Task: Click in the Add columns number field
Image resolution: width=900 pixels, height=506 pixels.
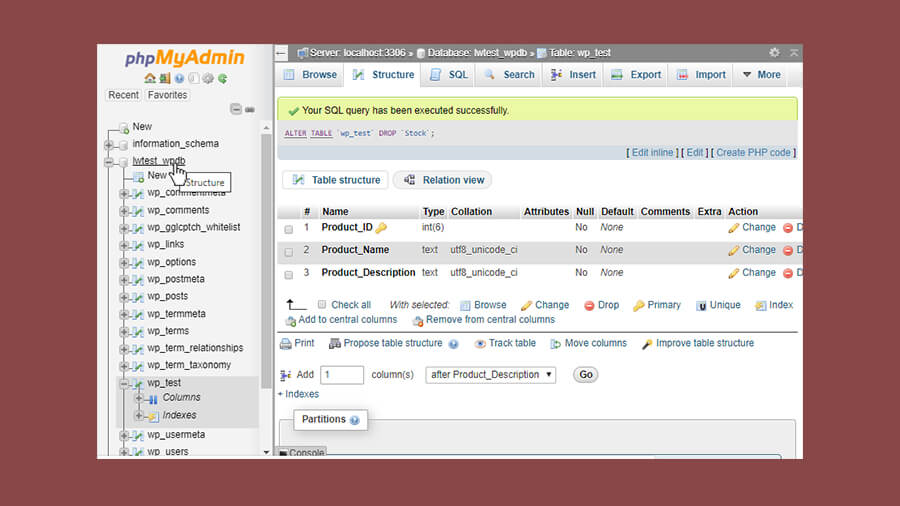Action: pyautogui.click(x=342, y=375)
